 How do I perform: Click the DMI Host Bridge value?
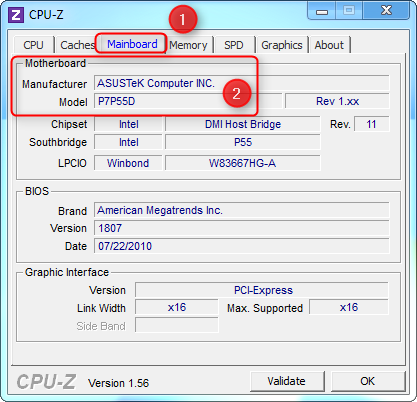click(243, 124)
